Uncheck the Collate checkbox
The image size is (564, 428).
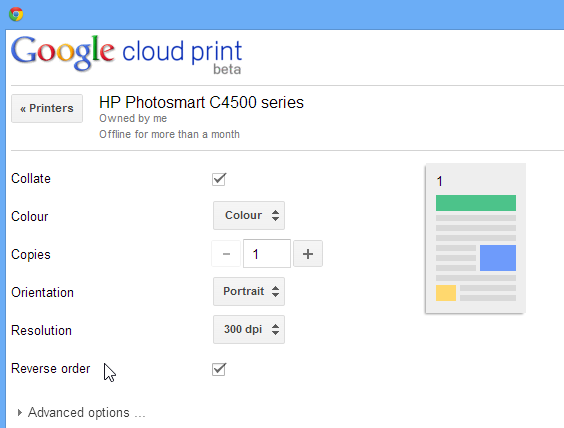[219, 179]
